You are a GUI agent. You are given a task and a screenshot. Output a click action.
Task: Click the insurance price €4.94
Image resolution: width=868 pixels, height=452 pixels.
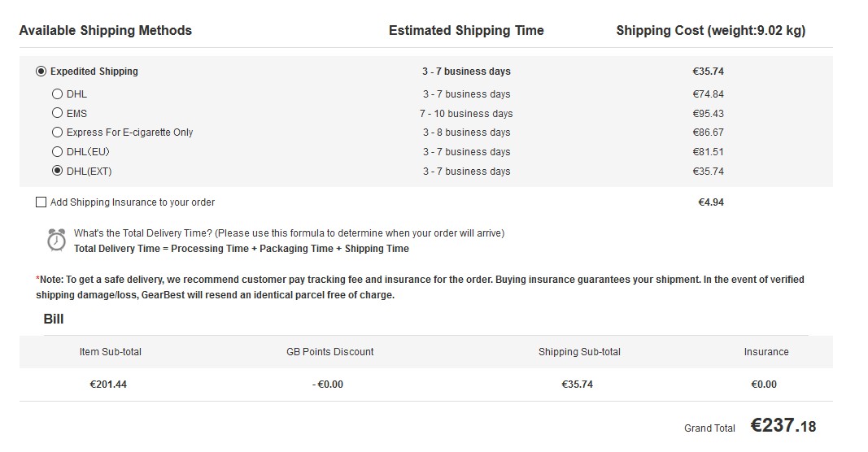(711, 202)
